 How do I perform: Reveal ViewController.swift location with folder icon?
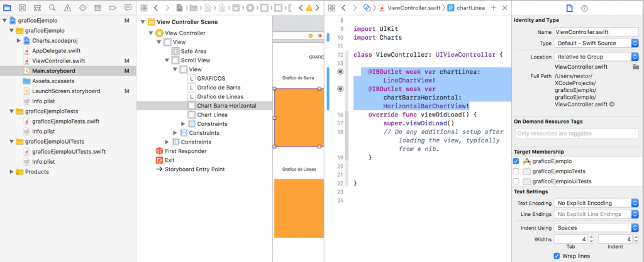[x=635, y=66]
